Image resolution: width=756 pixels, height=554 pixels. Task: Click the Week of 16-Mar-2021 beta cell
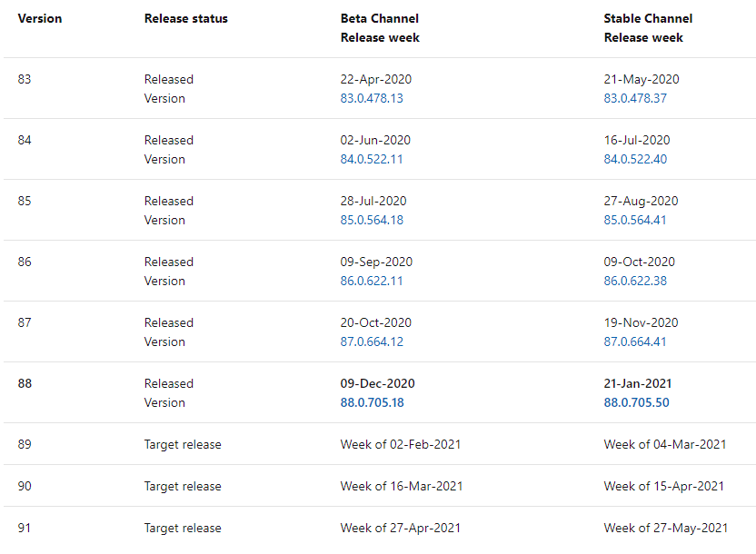click(x=402, y=486)
